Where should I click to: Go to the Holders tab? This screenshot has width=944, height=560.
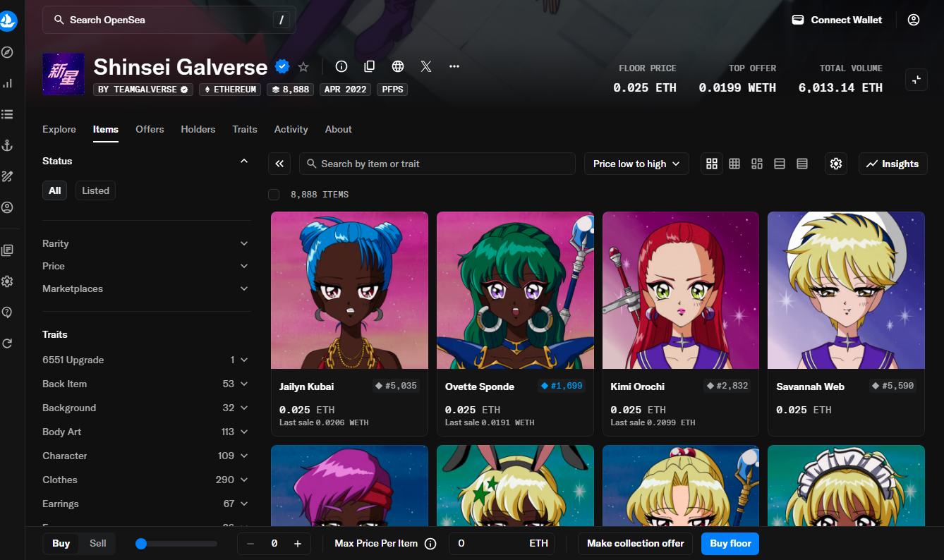click(198, 129)
